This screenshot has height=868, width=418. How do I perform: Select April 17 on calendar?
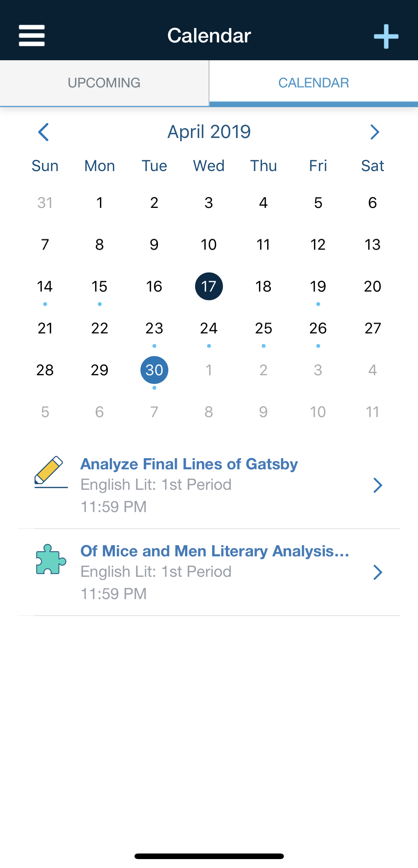coord(209,286)
